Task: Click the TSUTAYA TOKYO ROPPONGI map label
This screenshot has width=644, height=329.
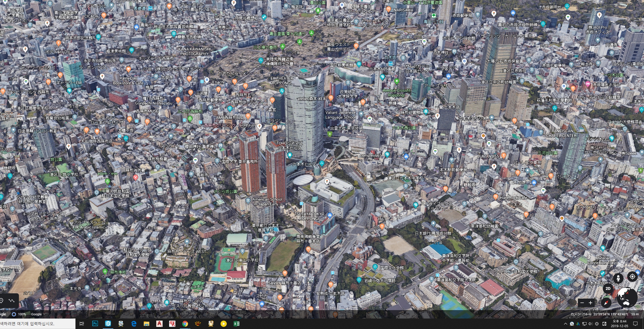Action: [309, 216]
